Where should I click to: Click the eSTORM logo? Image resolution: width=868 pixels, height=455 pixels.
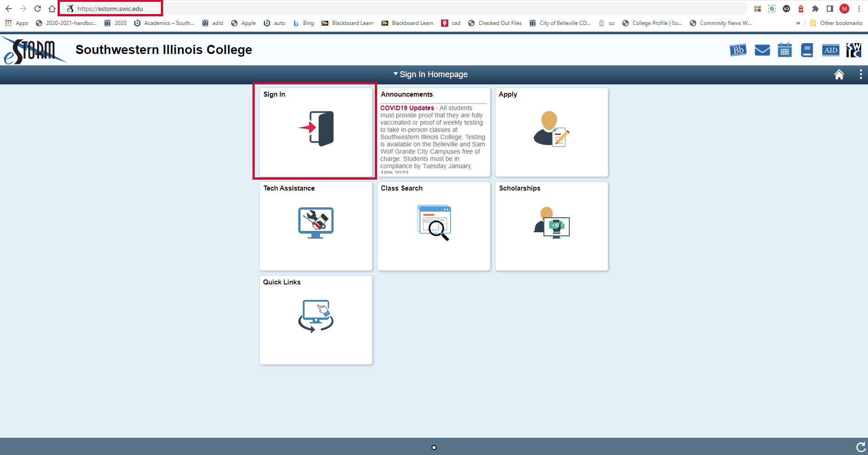tap(34, 51)
